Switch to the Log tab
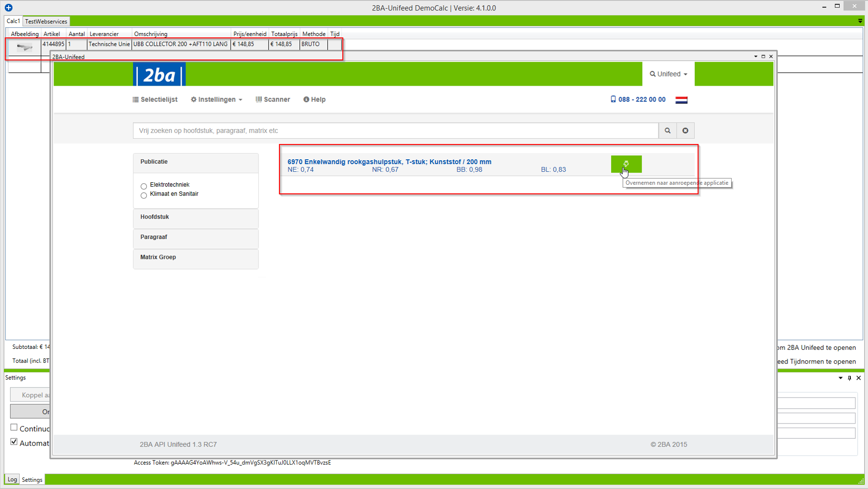Viewport: 868px width, 489px height. coord(12,479)
